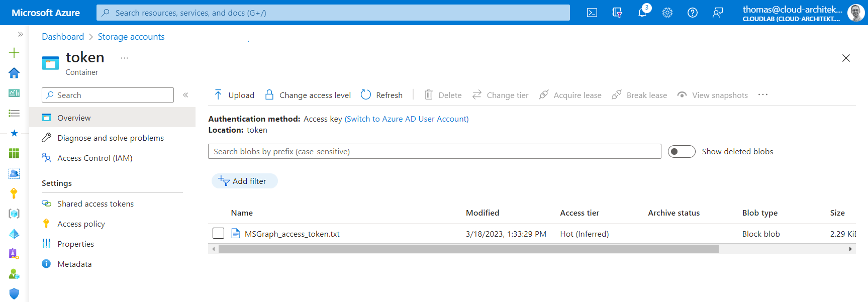This screenshot has height=302, width=868.
Task: Click the horizontal scrollbar thumb under the blob list
Action: 468,249
